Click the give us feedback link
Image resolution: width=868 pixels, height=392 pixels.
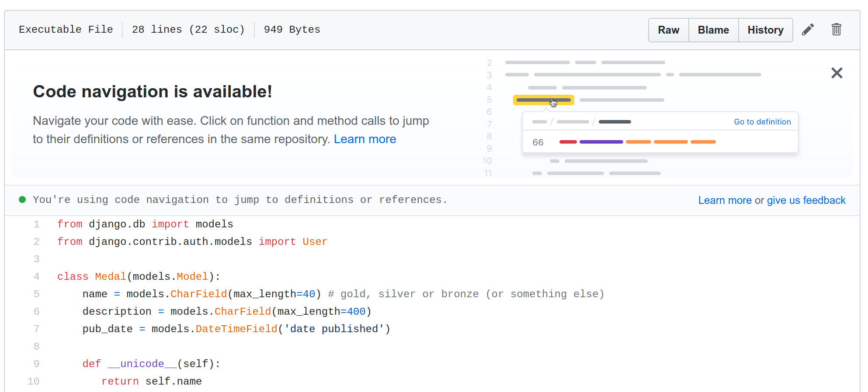[x=806, y=200]
